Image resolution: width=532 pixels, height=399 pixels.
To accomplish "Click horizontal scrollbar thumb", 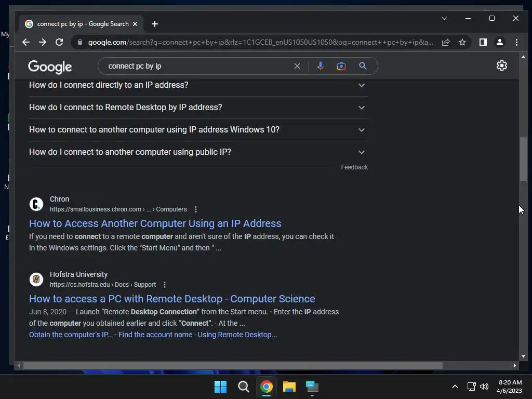I will [x=233, y=365].
